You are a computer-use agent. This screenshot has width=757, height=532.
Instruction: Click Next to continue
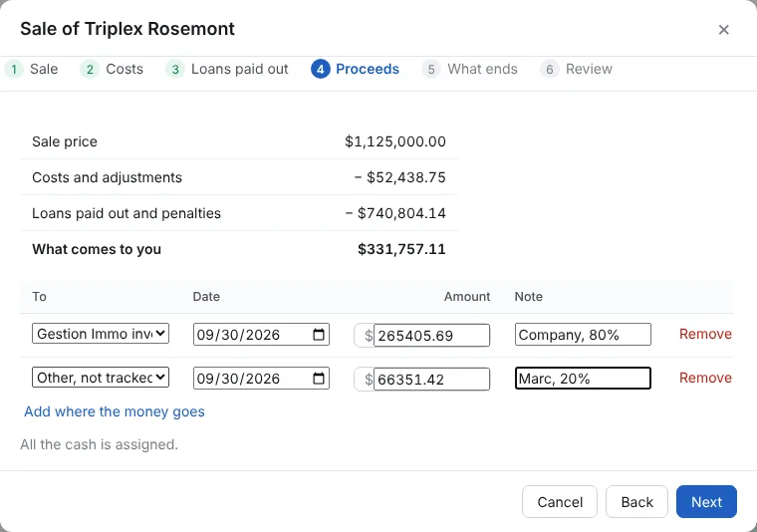[706, 502]
